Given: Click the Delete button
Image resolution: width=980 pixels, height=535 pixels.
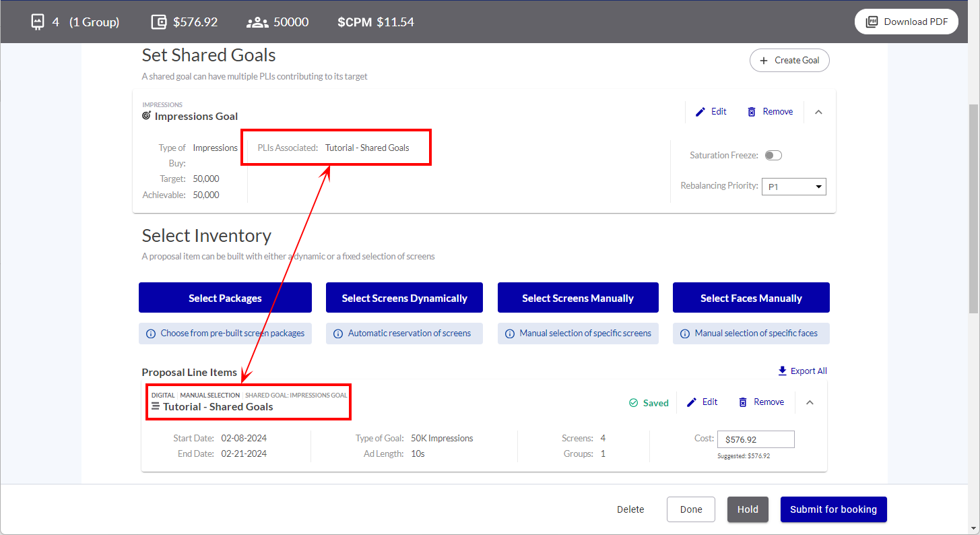Looking at the screenshot, I should tap(630, 509).
